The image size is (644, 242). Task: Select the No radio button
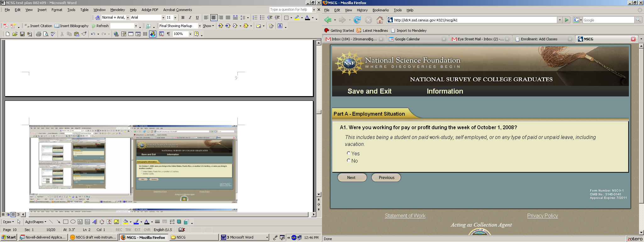point(348,160)
